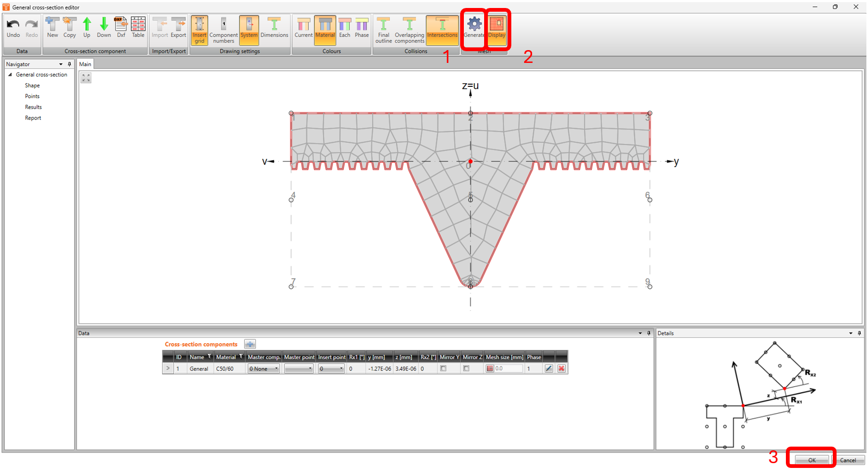
Task: Collapse the General cross-section tree node
Action: 10,75
